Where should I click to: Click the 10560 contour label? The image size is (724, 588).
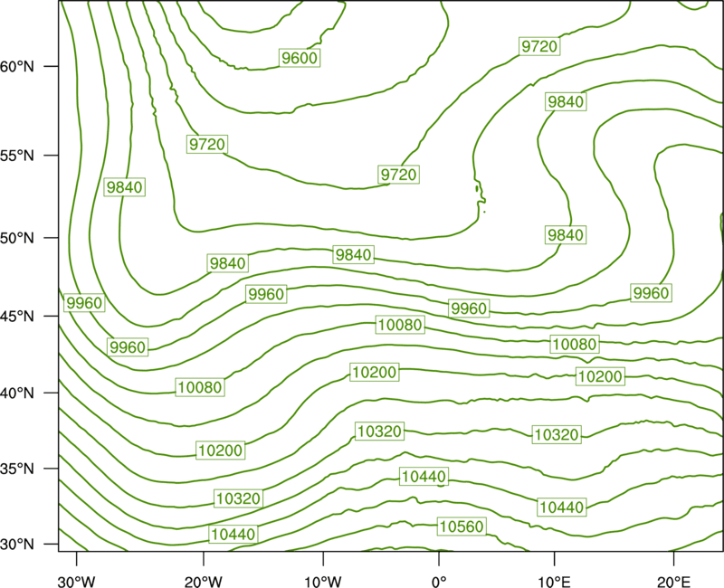click(462, 526)
